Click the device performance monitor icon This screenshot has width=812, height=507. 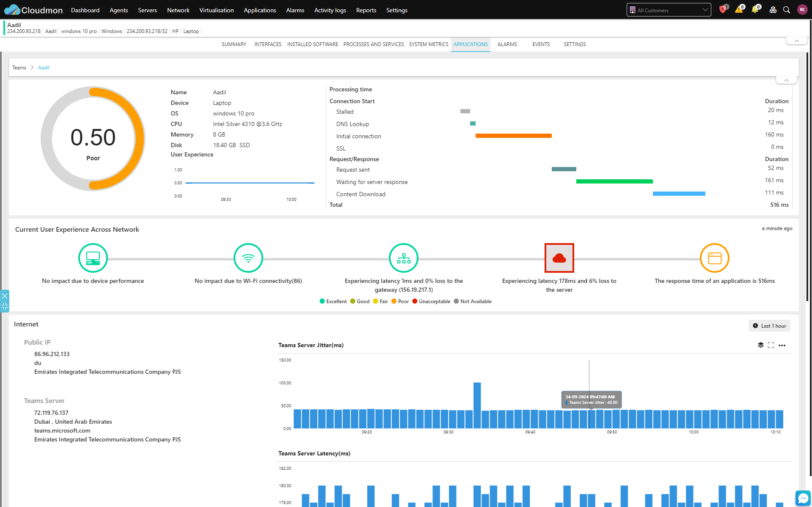pos(93,258)
